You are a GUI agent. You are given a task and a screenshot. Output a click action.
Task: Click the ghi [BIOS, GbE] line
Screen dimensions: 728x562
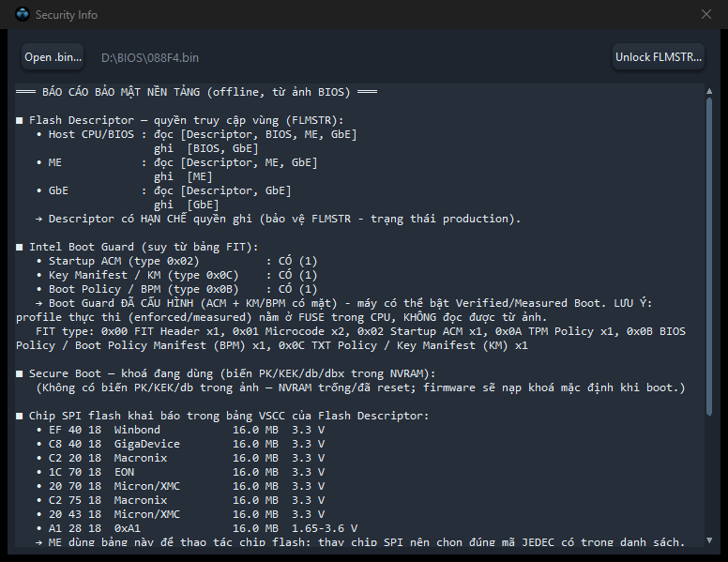point(206,148)
